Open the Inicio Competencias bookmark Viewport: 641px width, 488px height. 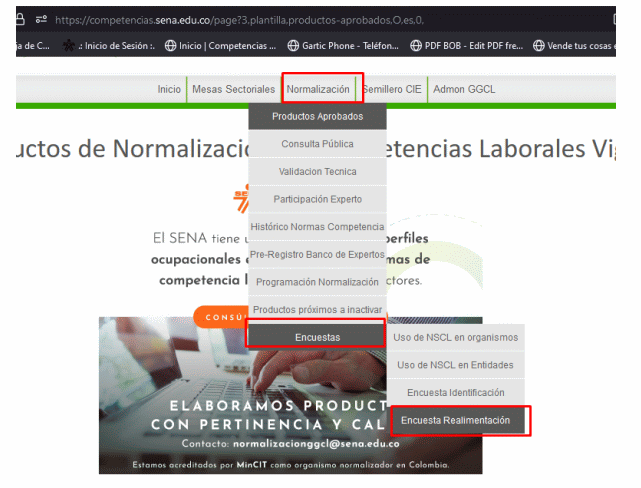point(220,45)
